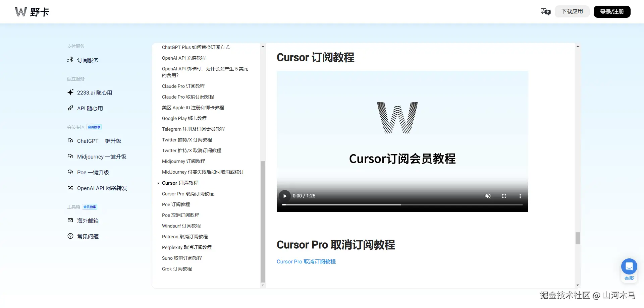644x308 pixels.
Task: Open the OpenAI API 绑卡 5 美元费用 article
Action: 205,72
